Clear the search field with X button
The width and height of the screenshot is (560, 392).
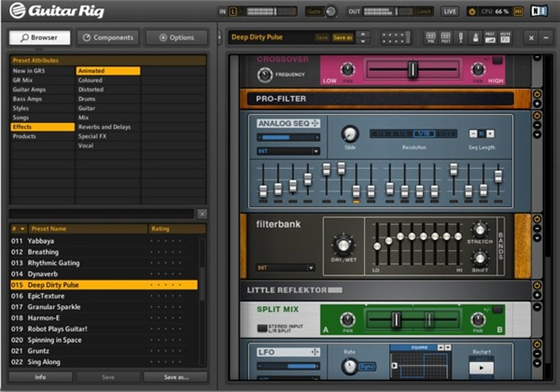click(203, 214)
